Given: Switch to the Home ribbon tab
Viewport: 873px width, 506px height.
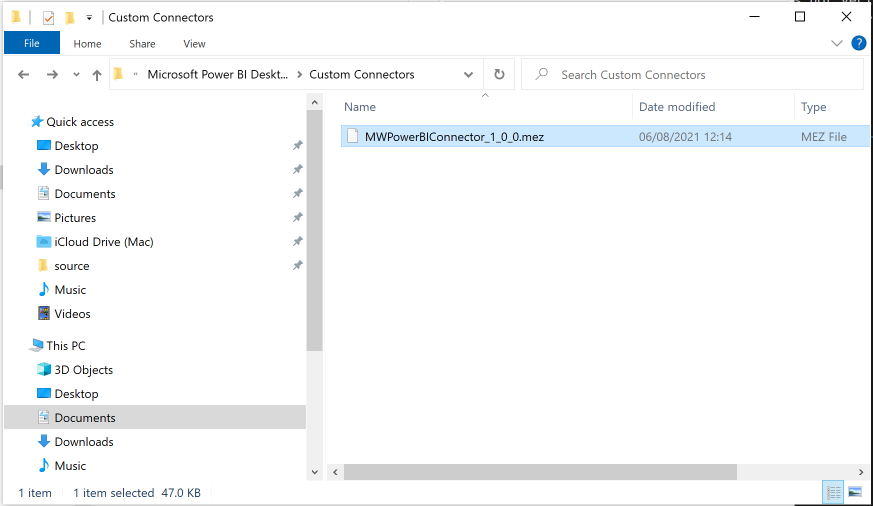Looking at the screenshot, I should click(87, 43).
